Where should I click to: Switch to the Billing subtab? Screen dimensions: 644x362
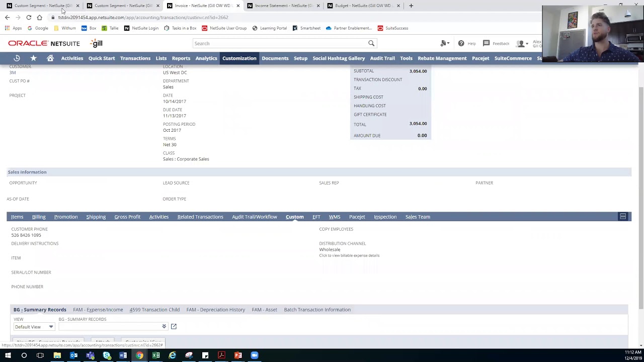[x=39, y=217]
